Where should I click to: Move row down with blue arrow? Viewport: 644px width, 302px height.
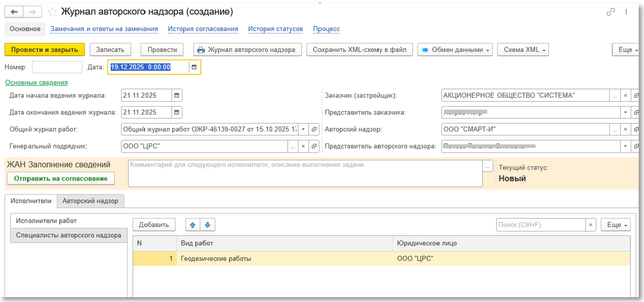point(208,225)
